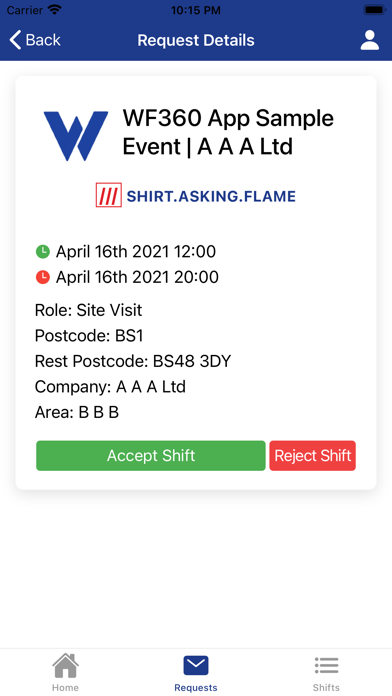Tap the Shifts list icon
This screenshot has width=392, height=696.
click(326, 665)
